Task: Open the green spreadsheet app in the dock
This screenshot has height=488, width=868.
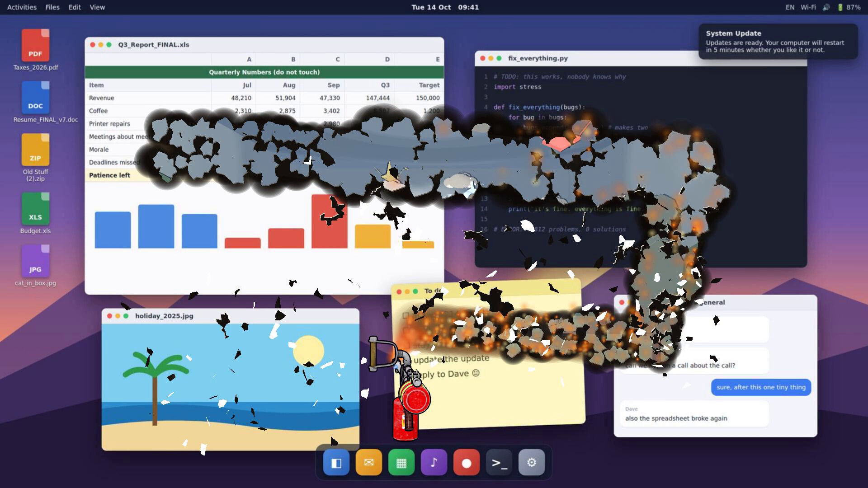Action: click(x=401, y=462)
